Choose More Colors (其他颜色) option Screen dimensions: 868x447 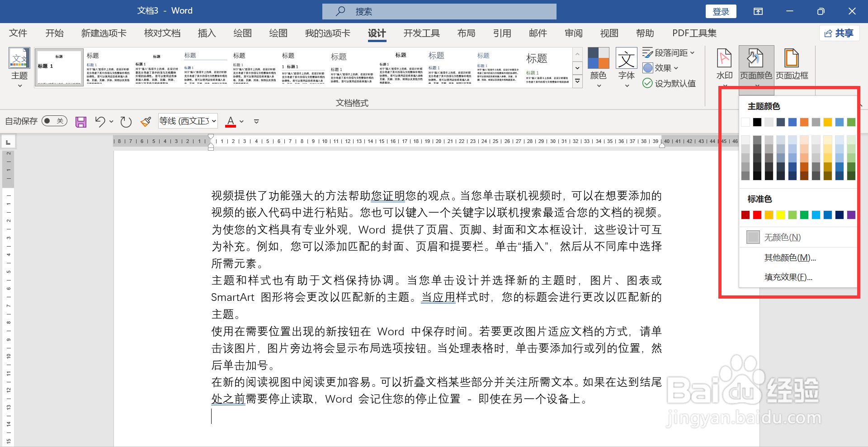790,257
